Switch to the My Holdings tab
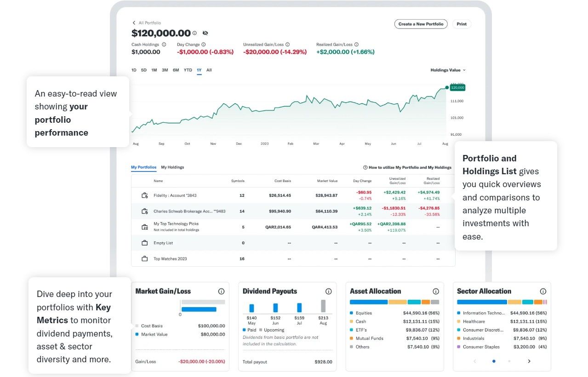This screenshot has width=588, height=377. [x=172, y=167]
